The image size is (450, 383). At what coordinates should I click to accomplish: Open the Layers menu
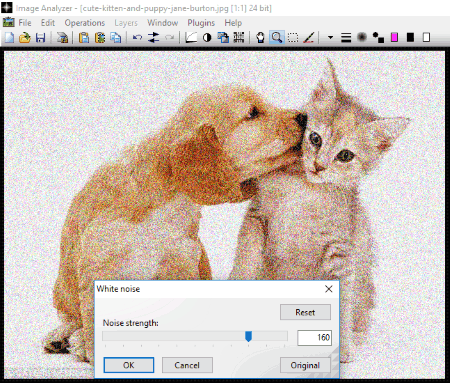tap(126, 23)
